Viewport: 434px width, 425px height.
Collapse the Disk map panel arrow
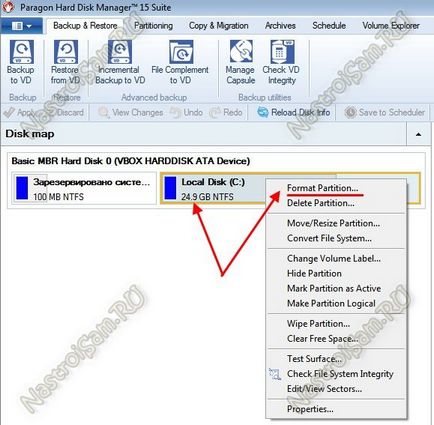[x=418, y=134]
